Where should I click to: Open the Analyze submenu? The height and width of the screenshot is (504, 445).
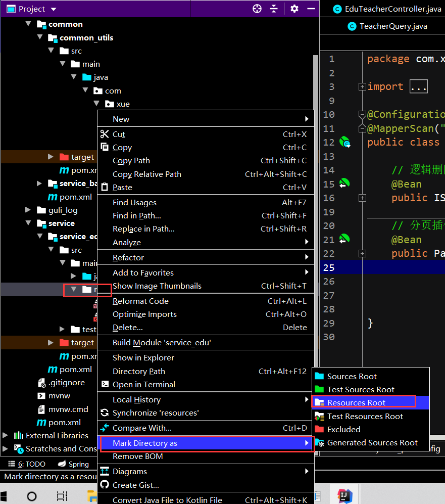click(x=206, y=242)
